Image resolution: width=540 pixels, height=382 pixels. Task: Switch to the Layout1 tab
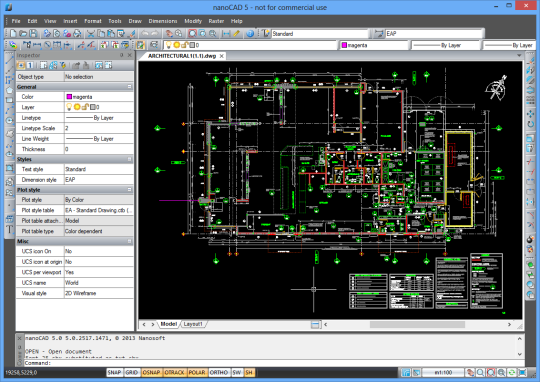coord(193,324)
